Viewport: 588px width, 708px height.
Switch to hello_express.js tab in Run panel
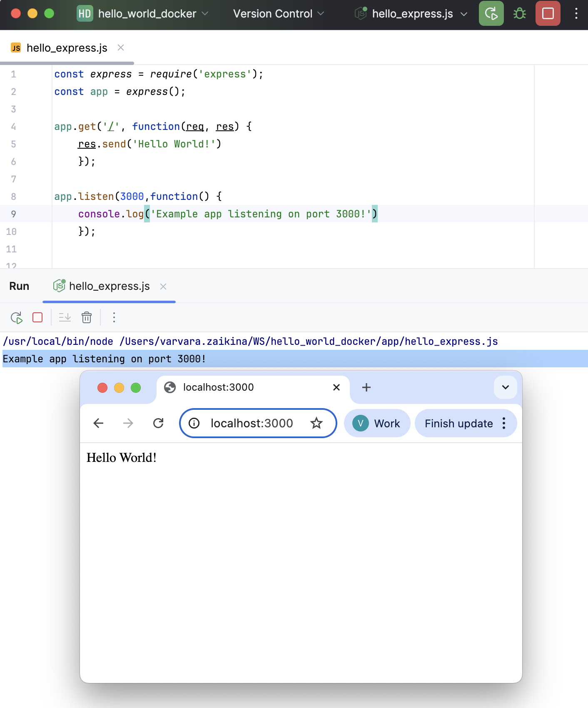pos(109,287)
